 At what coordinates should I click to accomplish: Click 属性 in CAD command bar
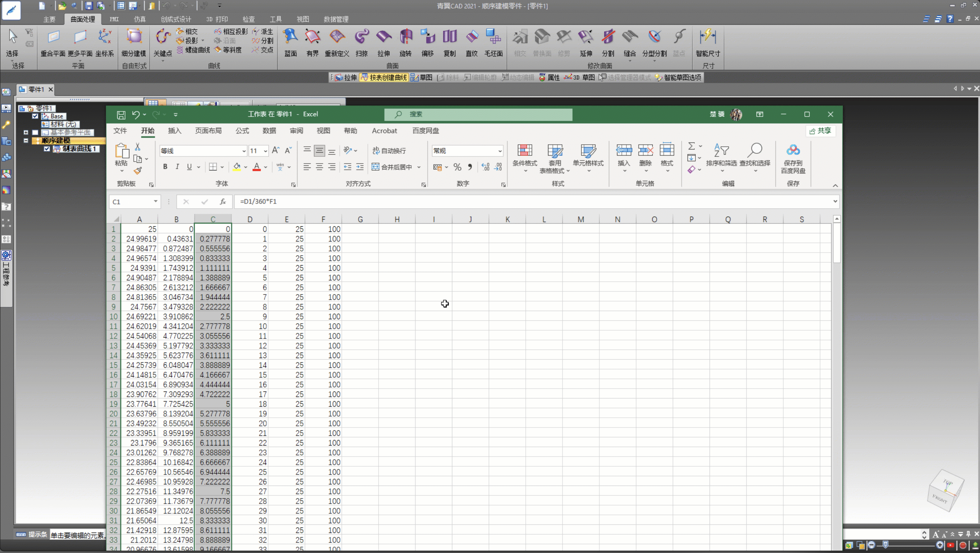tap(549, 78)
